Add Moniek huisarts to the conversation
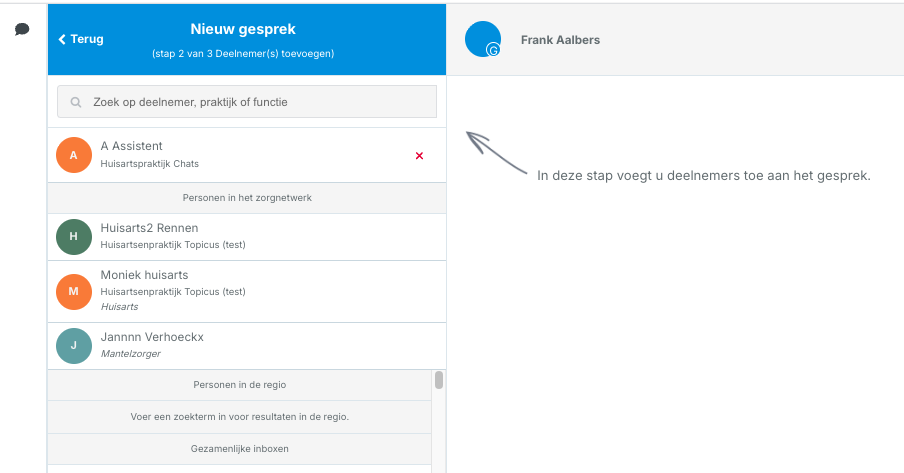 (247, 292)
